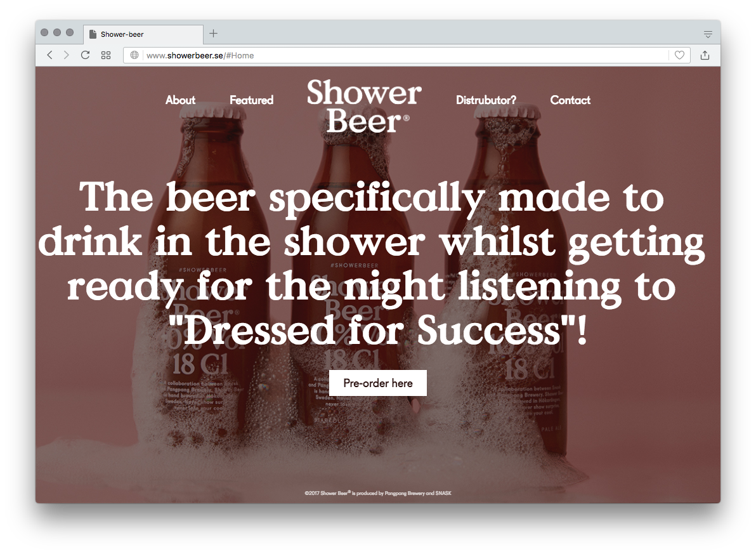
Task: Open the Speed Dial grid icon
Action: click(106, 55)
